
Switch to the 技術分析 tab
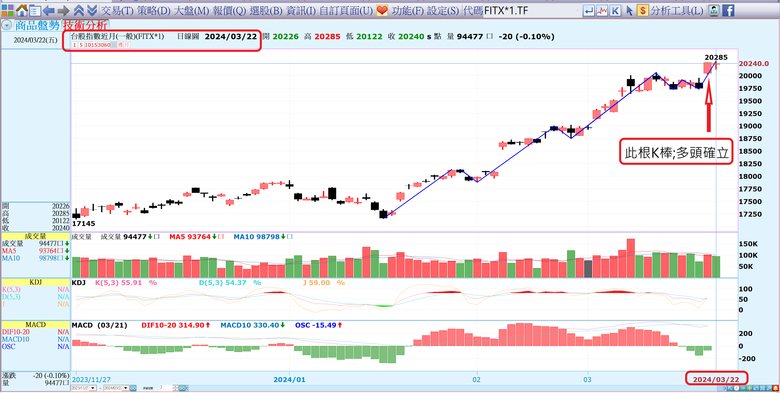coord(84,25)
